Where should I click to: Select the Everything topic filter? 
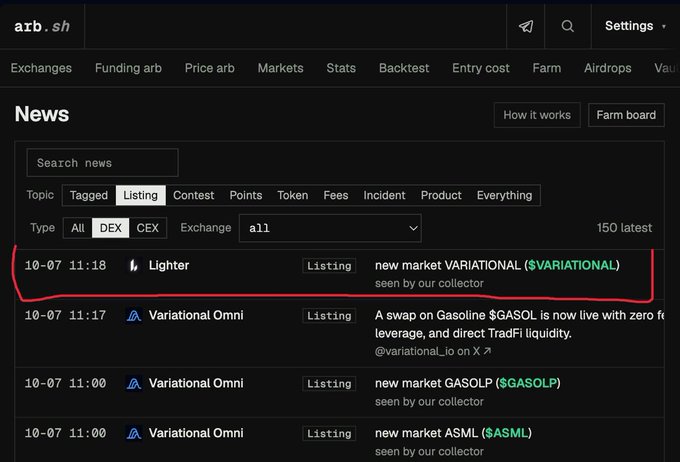tap(504, 195)
